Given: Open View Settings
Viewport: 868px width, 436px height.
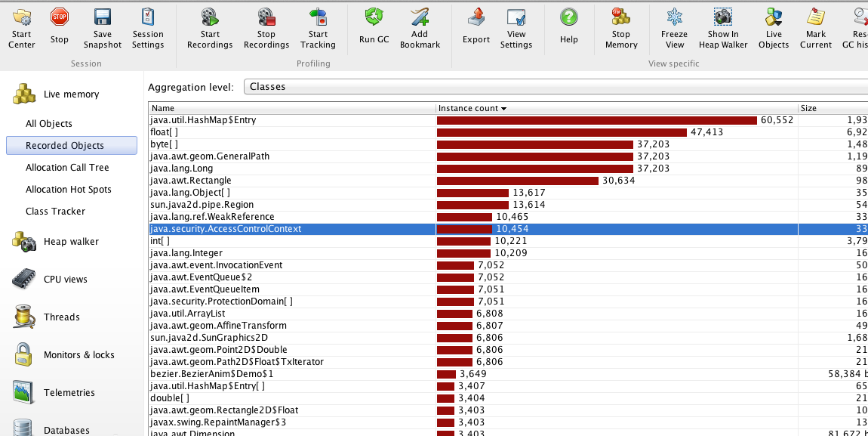Looking at the screenshot, I should tap(516, 28).
